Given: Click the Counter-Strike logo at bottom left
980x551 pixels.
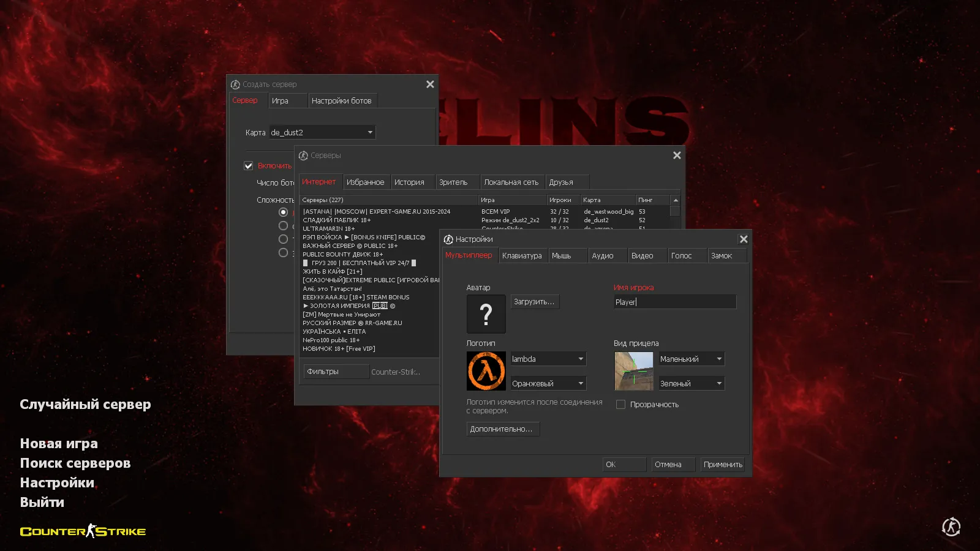Looking at the screenshot, I should tap(83, 531).
